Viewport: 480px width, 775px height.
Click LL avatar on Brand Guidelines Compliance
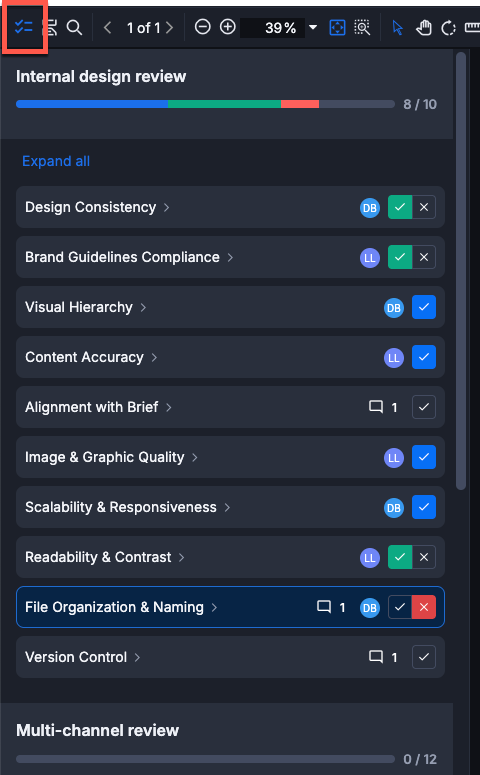[370, 258]
